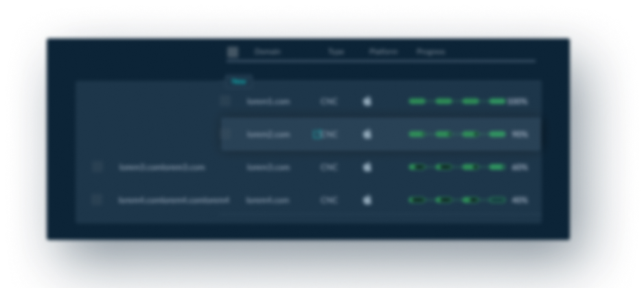Open the lorem2.com domain entry

click(268, 134)
